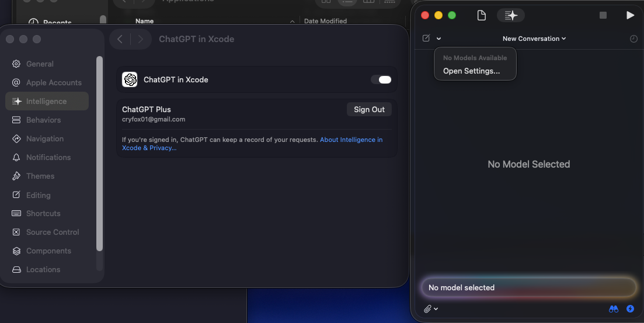Screen dimensions: 644x323
Task: Click the settings sidebar scrollbar
Action: pyautogui.click(x=99, y=153)
